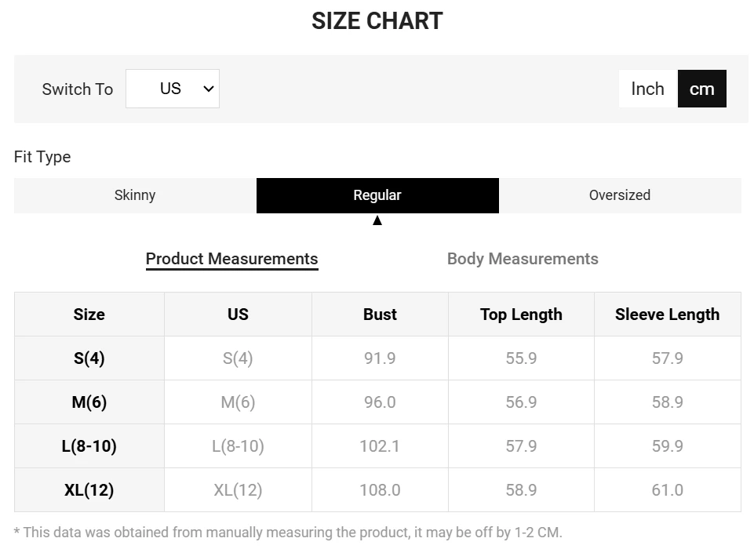The image size is (754, 560).
Task: Switch units to Inch
Action: (647, 89)
